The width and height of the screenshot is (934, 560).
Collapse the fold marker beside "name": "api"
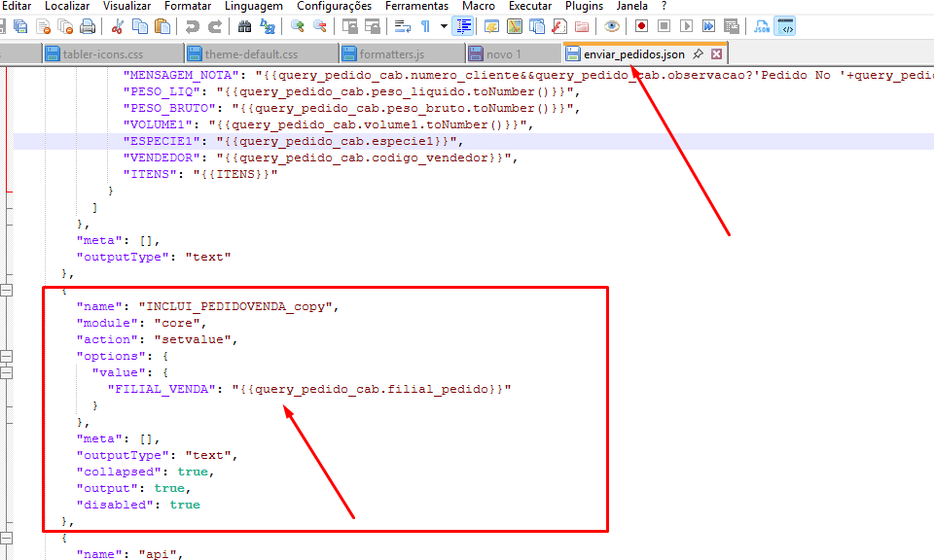pyautogui.click(x=8, y=538)
